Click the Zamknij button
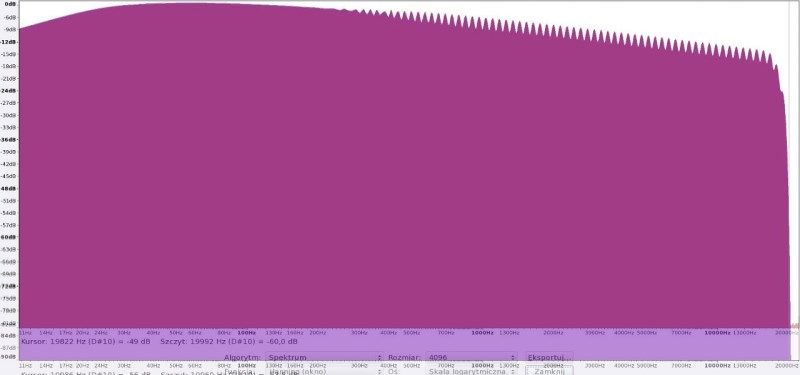 549,371
